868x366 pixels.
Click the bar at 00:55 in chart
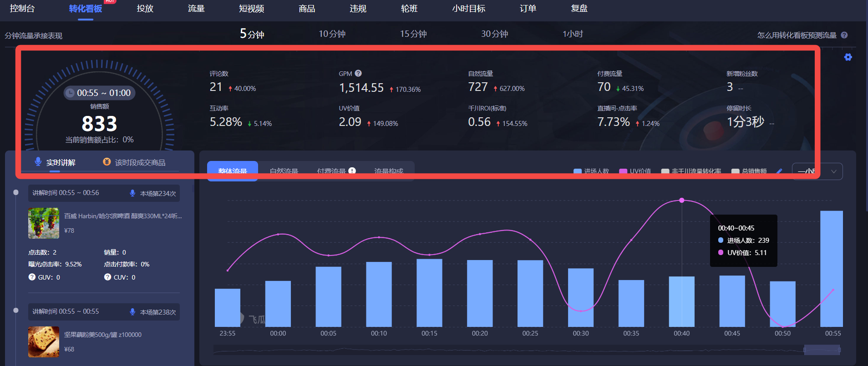(x=832, y=269)
